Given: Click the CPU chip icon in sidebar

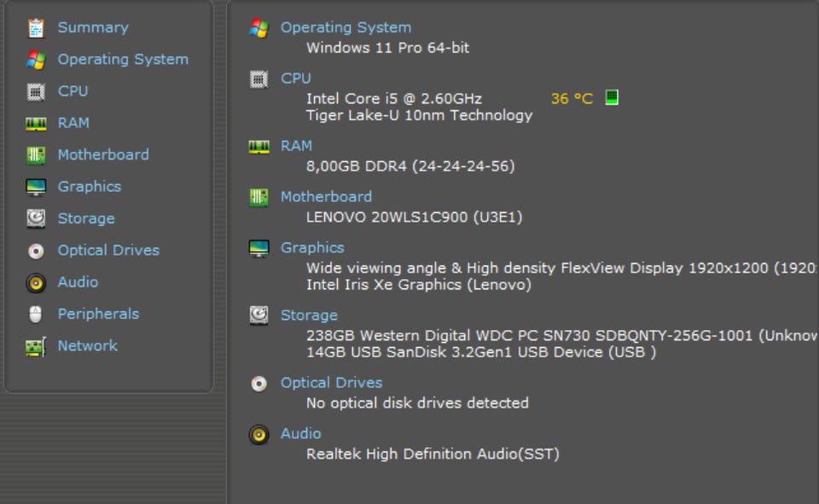Looking at the screenshot, I should pyautogui.click(x=35, y=91).
